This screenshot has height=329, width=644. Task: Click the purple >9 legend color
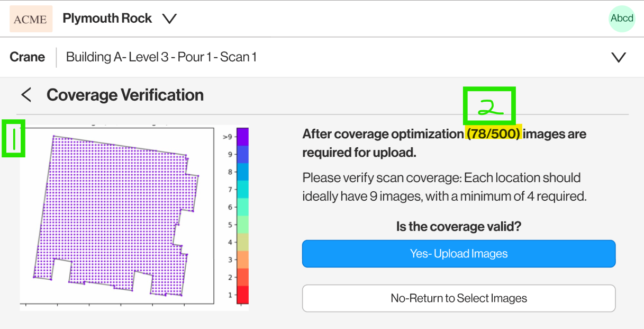click(242, 137)
